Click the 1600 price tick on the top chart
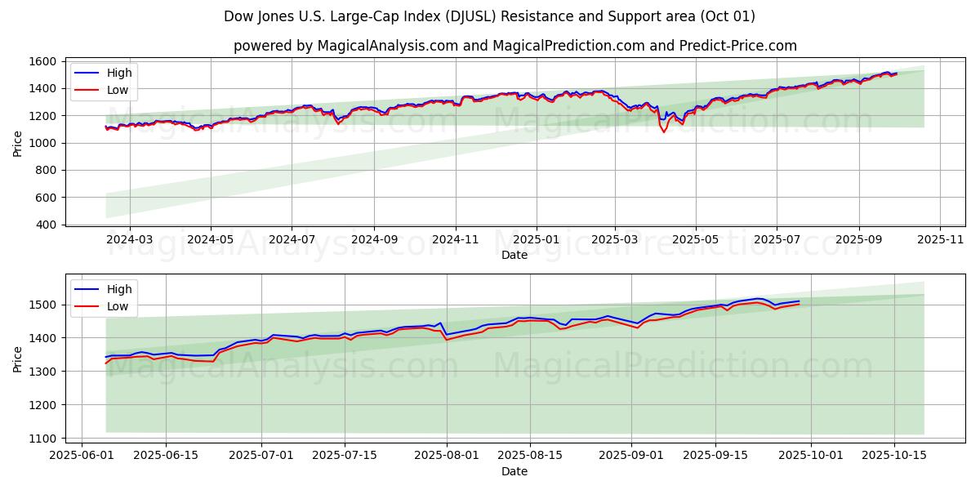This screenshot has height=490, width=980. [x=42, y=61]
